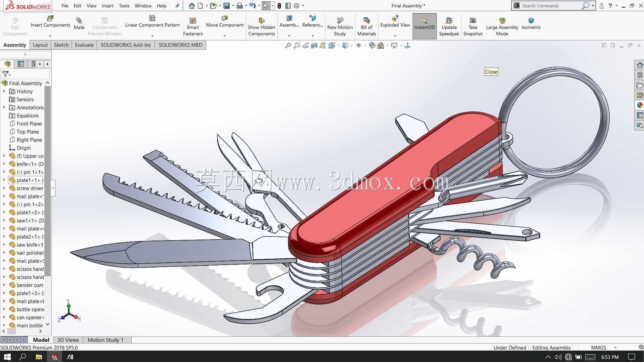Open the Motion Study 1 tab
The width and height of the screenshot is (644, 362).
tap(106, 340)
